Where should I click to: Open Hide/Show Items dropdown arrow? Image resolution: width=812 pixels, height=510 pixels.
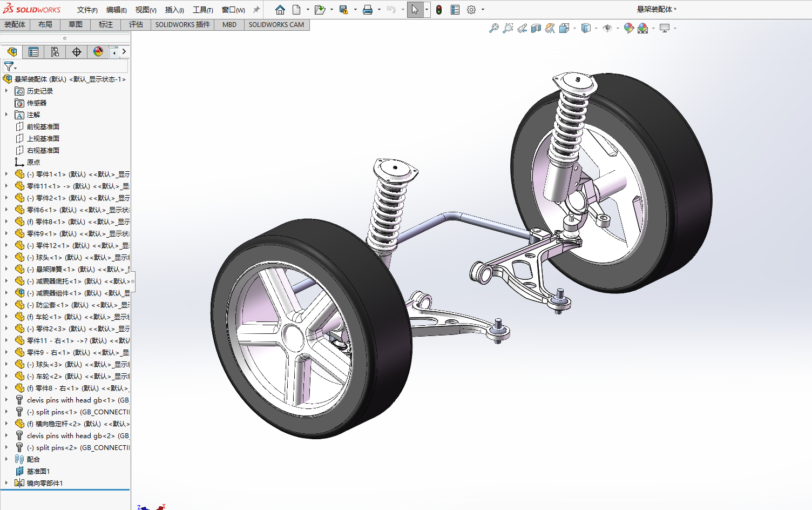pos(618,28)
